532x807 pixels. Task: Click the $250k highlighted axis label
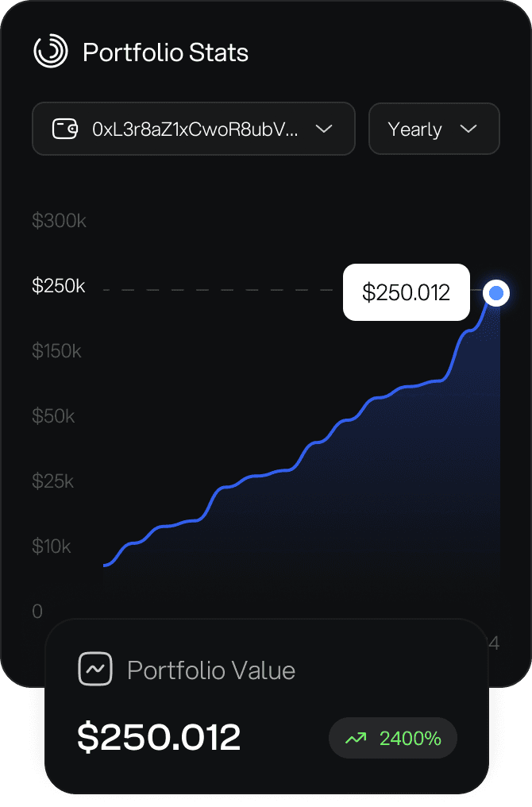point(59,286)
